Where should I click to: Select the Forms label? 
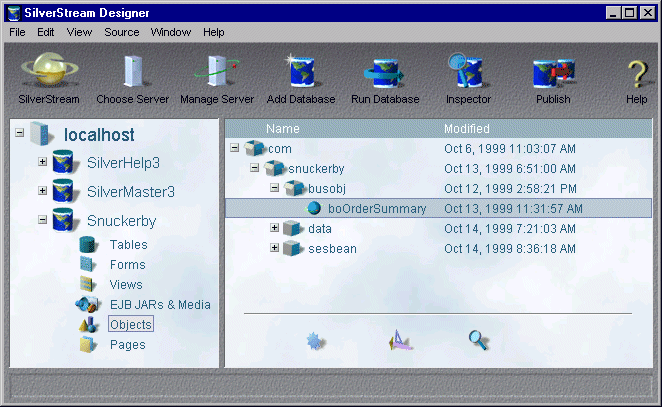(x=128, y=264)
